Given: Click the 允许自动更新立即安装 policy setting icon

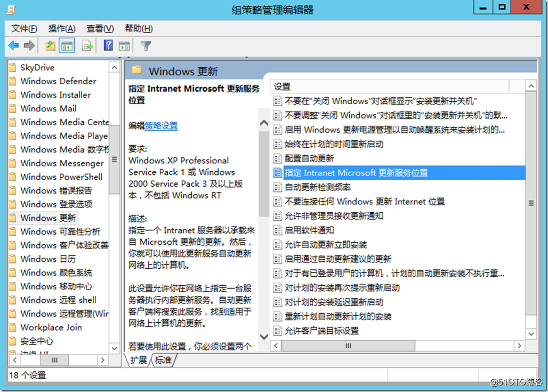Looking at the screenshot, I should (x=278, y=244).
